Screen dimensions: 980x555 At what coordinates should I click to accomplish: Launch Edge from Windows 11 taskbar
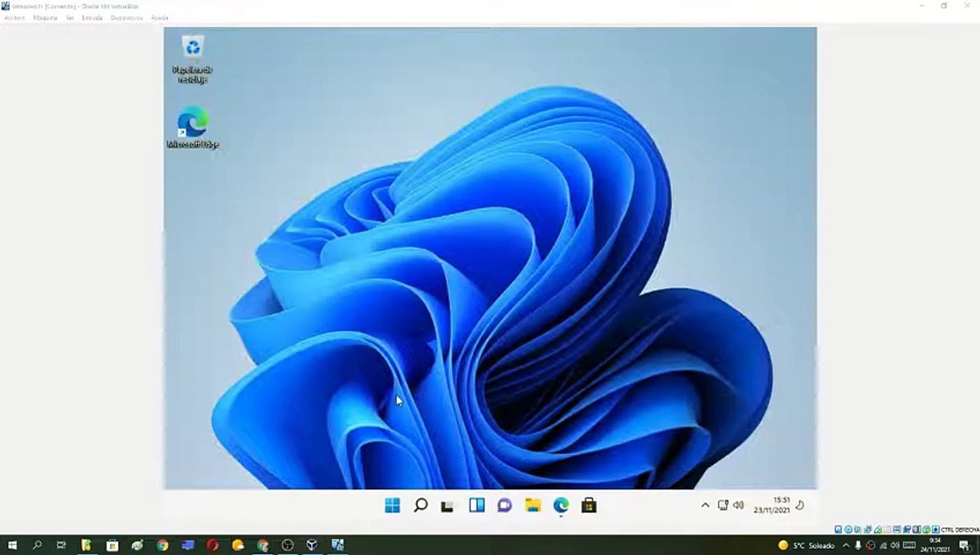click(x=561, y=506)
